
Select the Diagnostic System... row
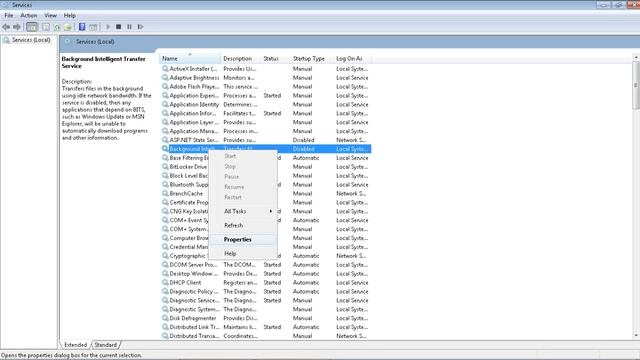coord(266,309)
